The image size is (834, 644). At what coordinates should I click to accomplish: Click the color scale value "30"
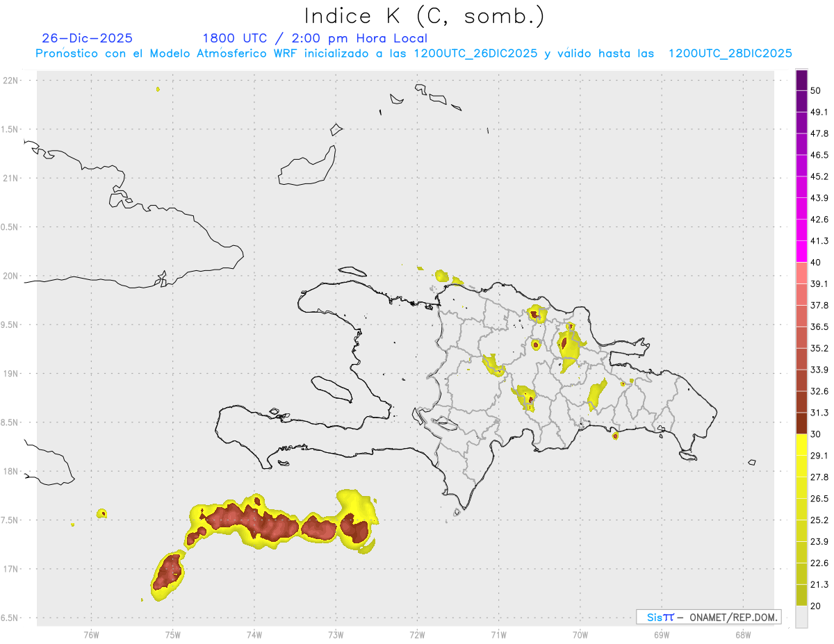click(x=817, y=434)
